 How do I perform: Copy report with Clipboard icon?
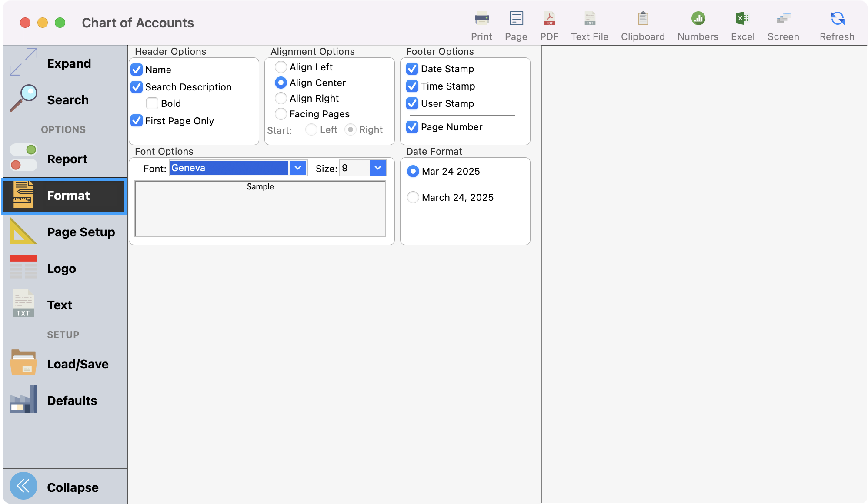pos(643,19)
